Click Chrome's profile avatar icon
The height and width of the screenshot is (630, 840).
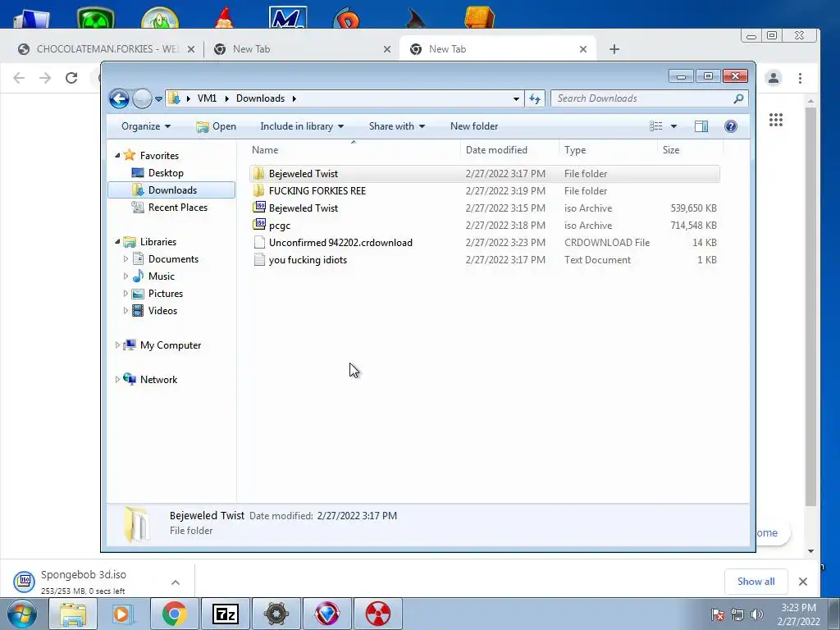[x=773, y=78]
